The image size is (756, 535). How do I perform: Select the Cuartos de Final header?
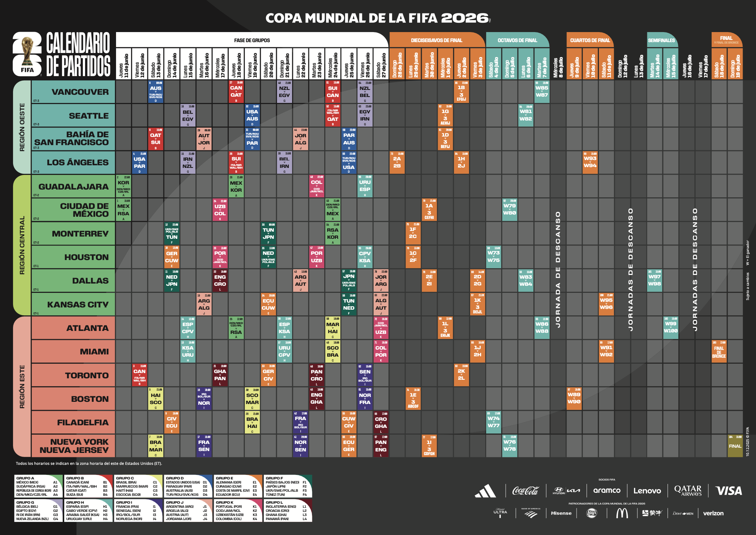tap(590, 40)
